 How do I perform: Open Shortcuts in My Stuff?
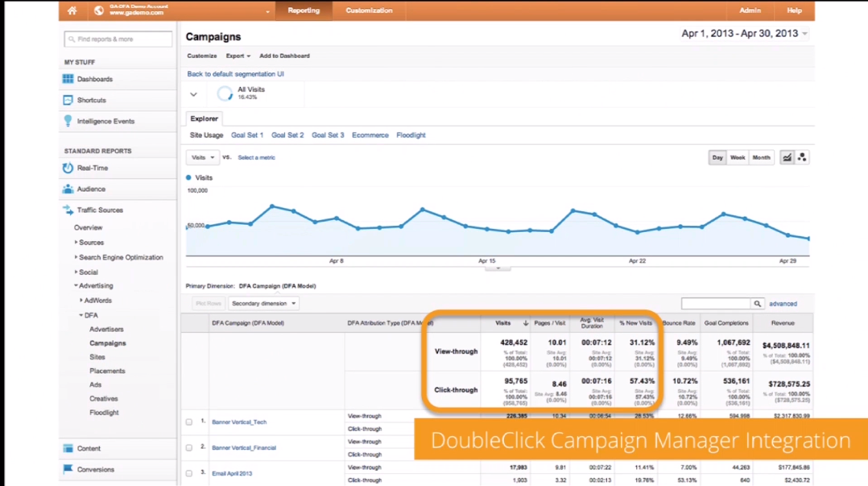tap(68, 100)
